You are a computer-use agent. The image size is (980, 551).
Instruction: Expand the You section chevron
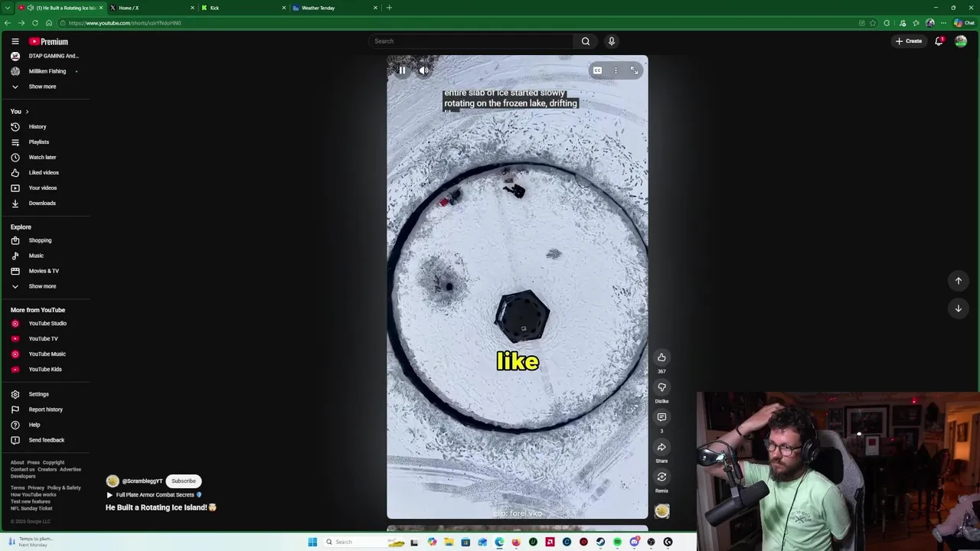(27, 112)
